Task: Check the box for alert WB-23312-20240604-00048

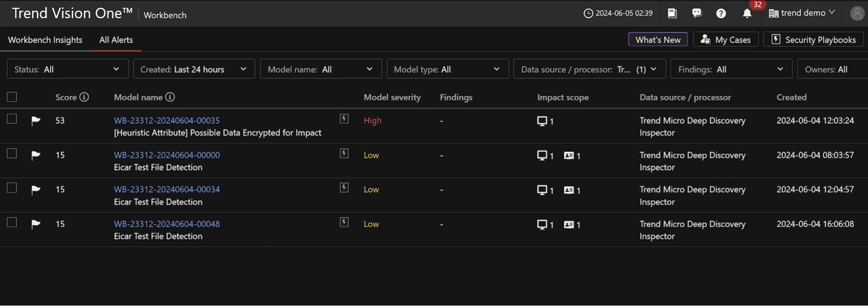Action: click(x=12, y=222)
